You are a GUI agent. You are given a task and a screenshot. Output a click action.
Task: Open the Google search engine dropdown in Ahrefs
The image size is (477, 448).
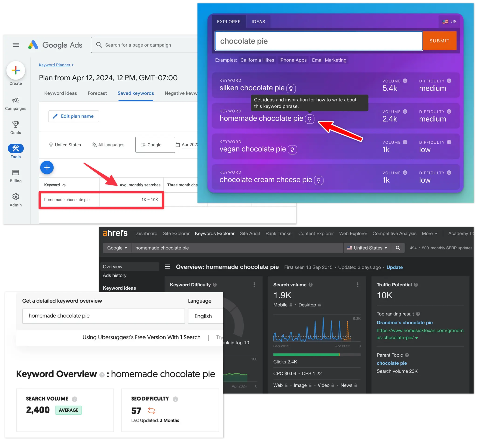point(117,248)
